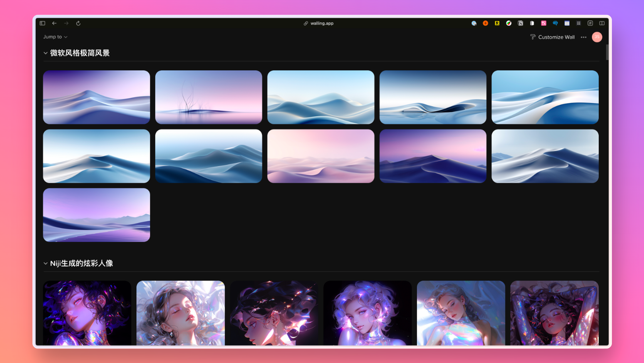Click the blue brain extension icon
This screenshot has width=644, height=363.
[555, 23]
